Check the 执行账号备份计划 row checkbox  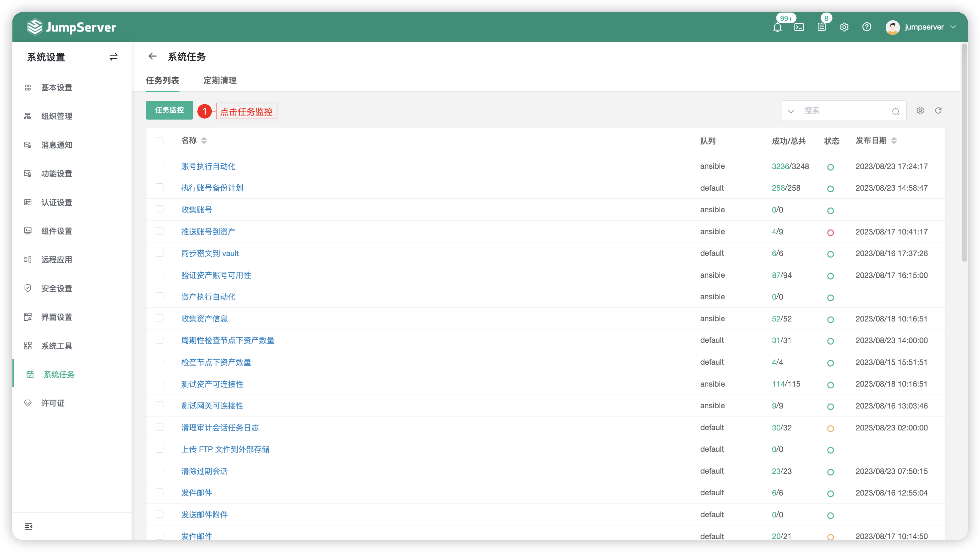coord(160,188)
